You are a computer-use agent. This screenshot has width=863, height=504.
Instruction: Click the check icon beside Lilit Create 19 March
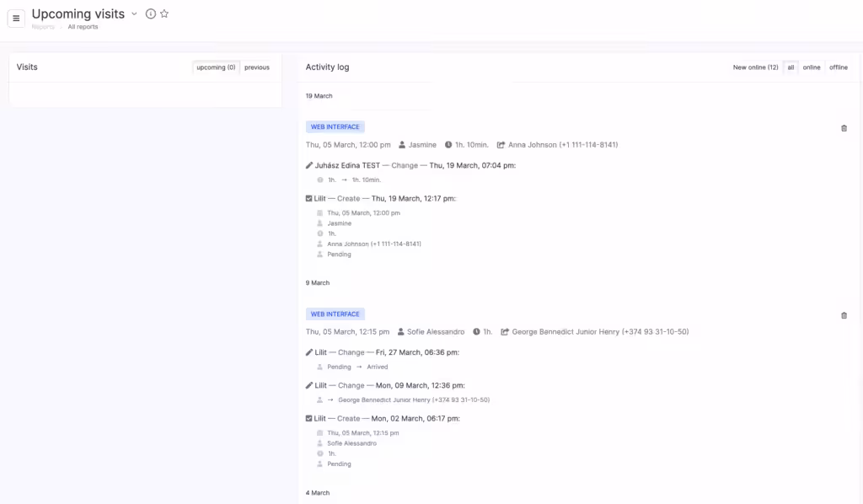coord(309,199)
